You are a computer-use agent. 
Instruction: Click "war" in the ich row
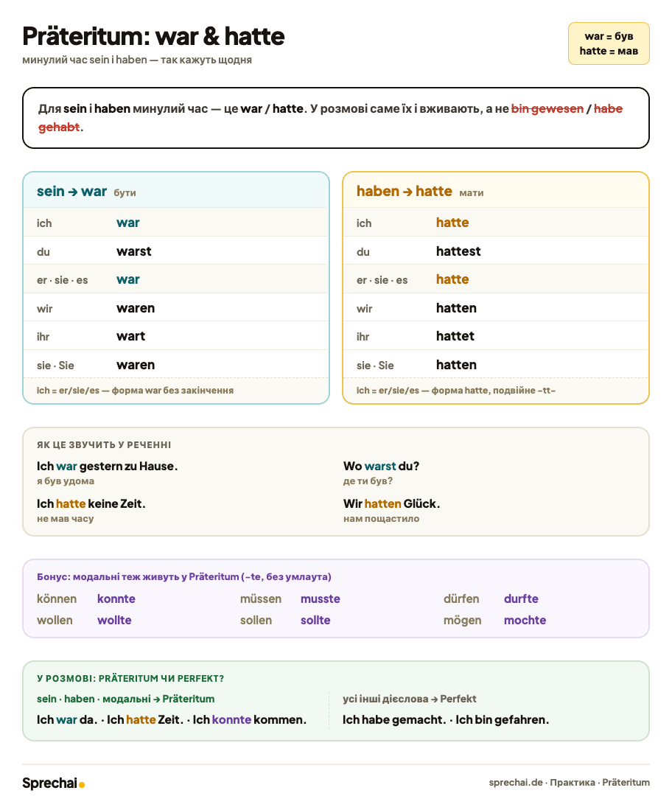click(x=128, y=223)
